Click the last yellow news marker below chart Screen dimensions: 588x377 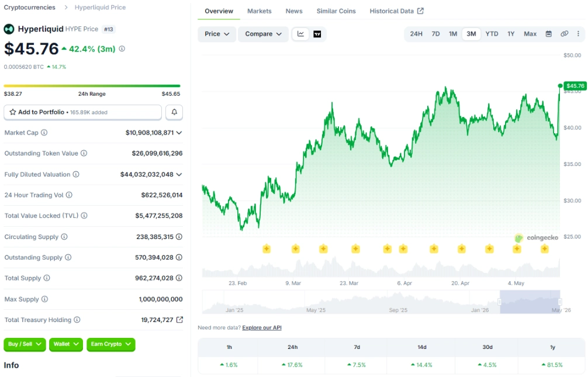click(x=545, y=248)
